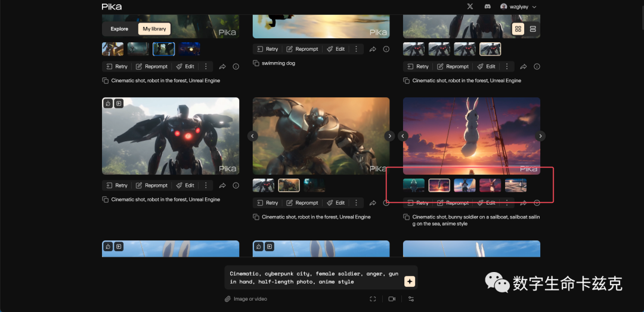Click the Pika logo in header
The width and height of the screenshot is (644, 312).
point(112,7)
